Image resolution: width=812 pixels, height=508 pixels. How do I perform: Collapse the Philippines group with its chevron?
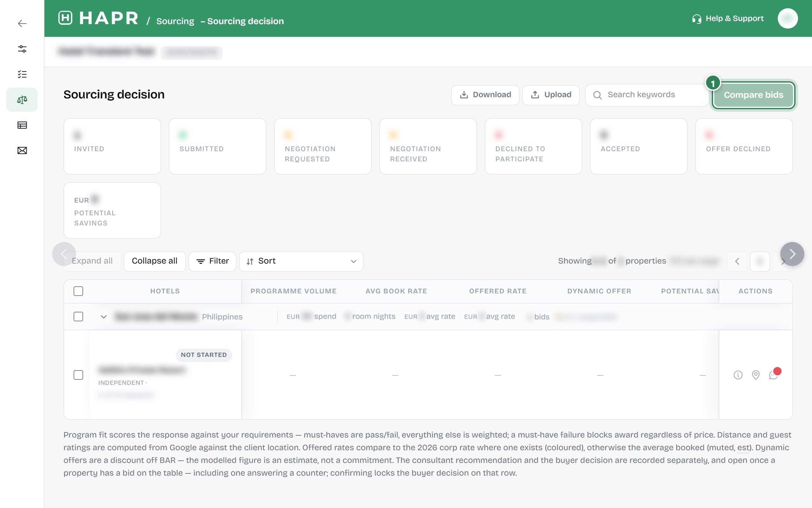click(x=104, y=317)
